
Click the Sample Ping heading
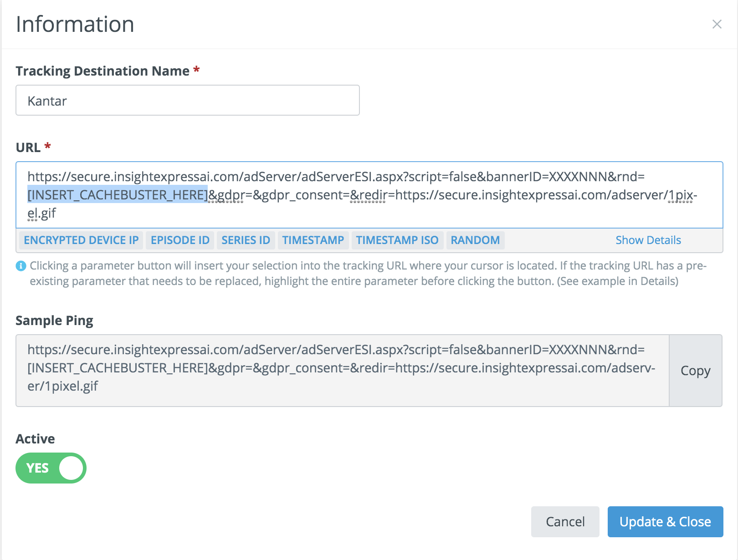tap(54, 321)
